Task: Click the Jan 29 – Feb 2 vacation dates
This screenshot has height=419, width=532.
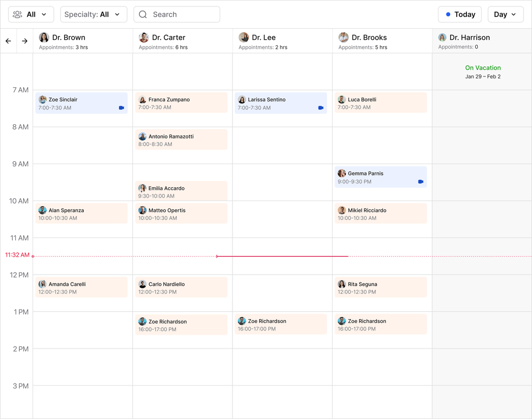Action: click(483, 76)
